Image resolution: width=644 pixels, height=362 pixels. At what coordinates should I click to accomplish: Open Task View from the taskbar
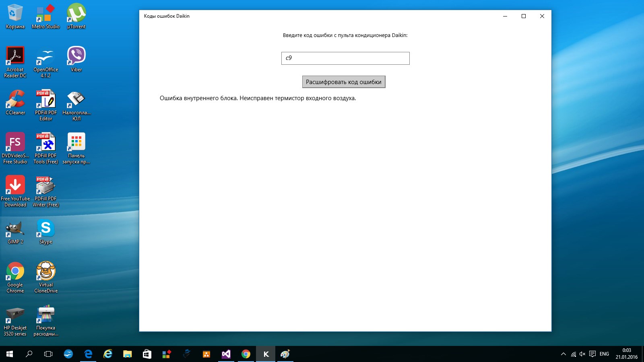tap(48, 354)
